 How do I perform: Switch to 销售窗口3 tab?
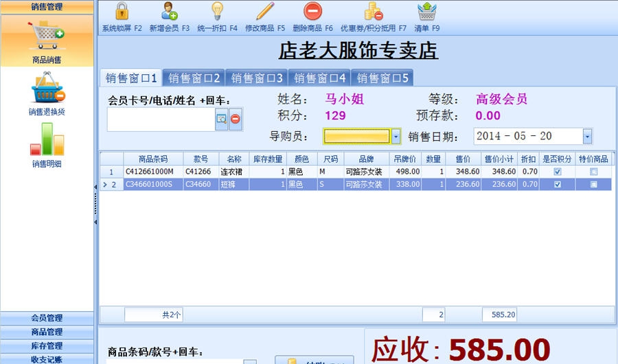tap(257, 78)
